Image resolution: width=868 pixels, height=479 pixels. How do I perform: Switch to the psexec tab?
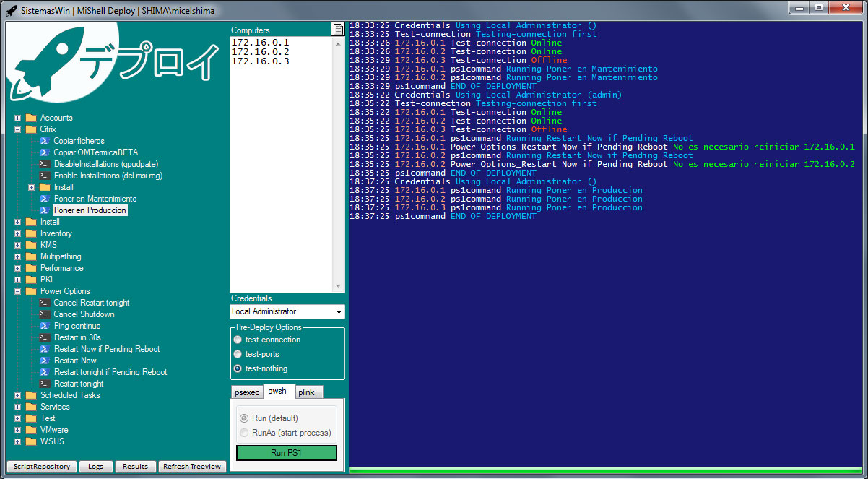click(x=247, y=392)
